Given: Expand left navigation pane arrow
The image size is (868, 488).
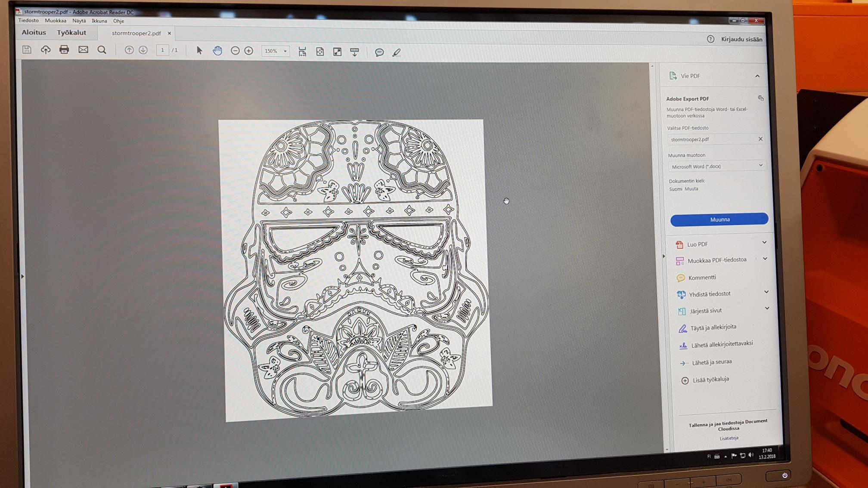Looking at the screenshot, I should point(23,276).
